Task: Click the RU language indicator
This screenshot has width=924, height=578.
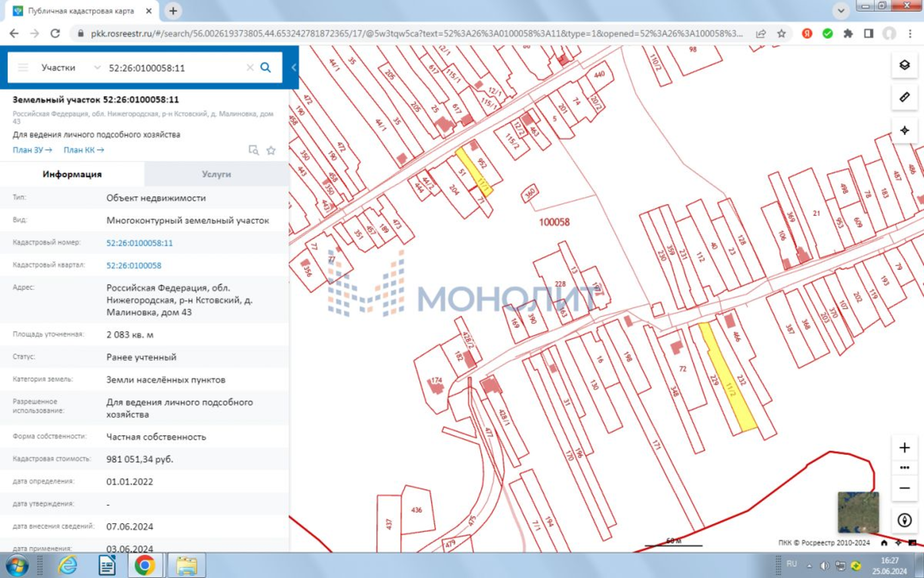Action: (791, 564)
